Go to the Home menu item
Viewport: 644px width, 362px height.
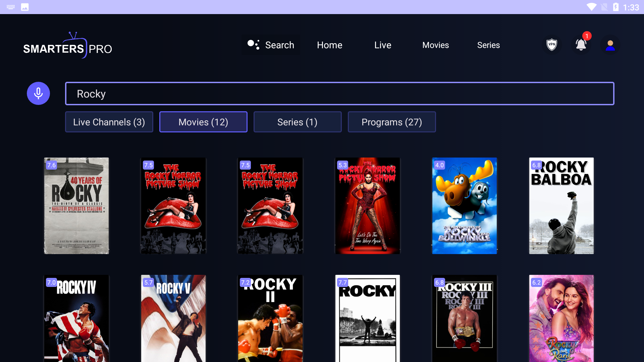point(329,45)
